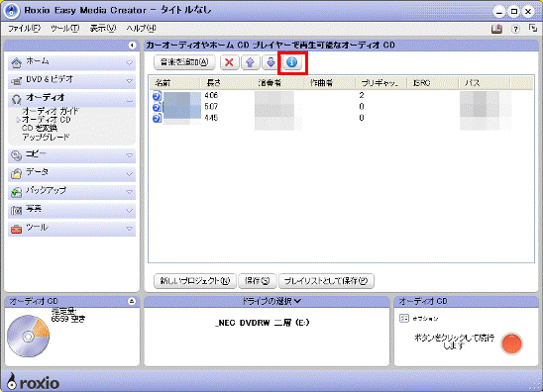Image resolution: width=543 pixels, height=392 pixels.
Task: Click pregap value 2 in first track row
Action: 362,95
